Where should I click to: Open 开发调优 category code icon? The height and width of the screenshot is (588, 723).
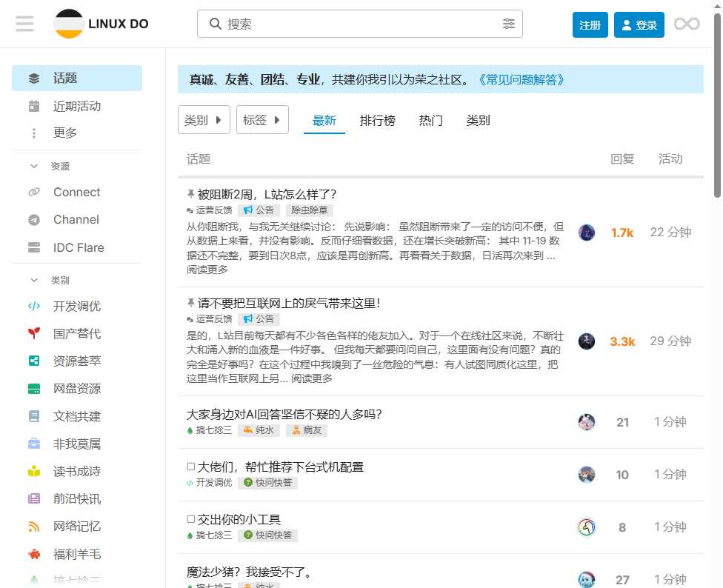[x=33, y=306]
